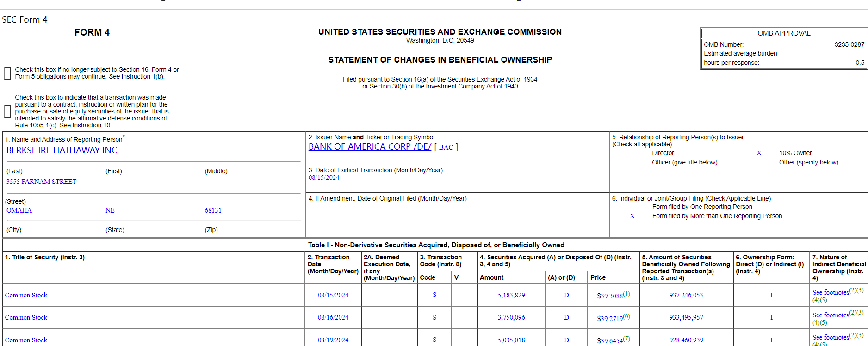Image resolution: width=868 pixels, height=346 pixels.
Task: Click the price $39.2719
Action: tap(610, 318)
